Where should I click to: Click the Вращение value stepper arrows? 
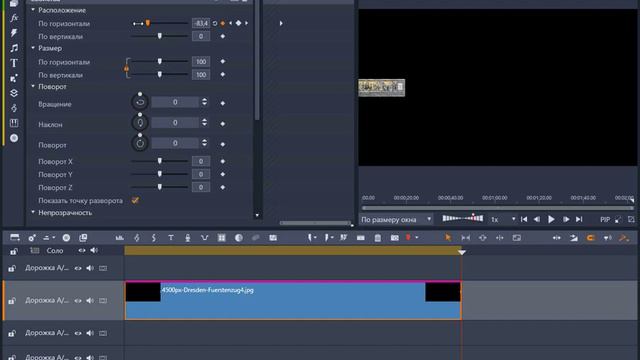pos(204,102)
